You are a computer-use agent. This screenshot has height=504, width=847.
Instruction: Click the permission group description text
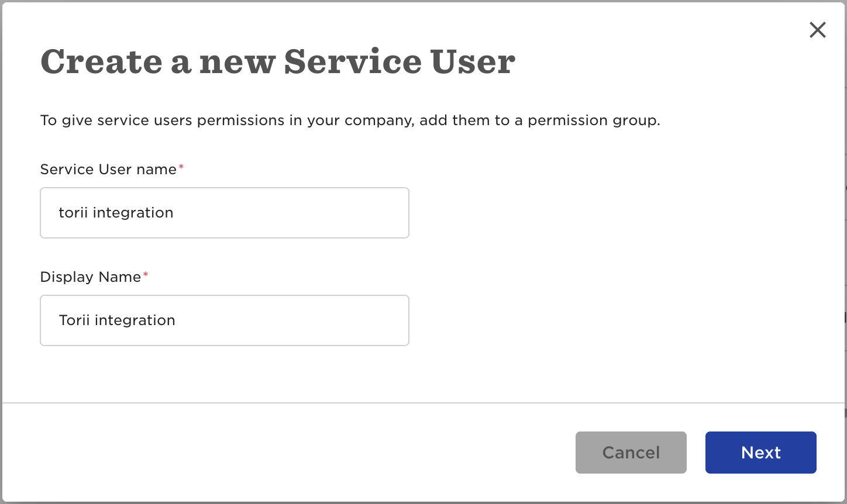pos(350,120)
